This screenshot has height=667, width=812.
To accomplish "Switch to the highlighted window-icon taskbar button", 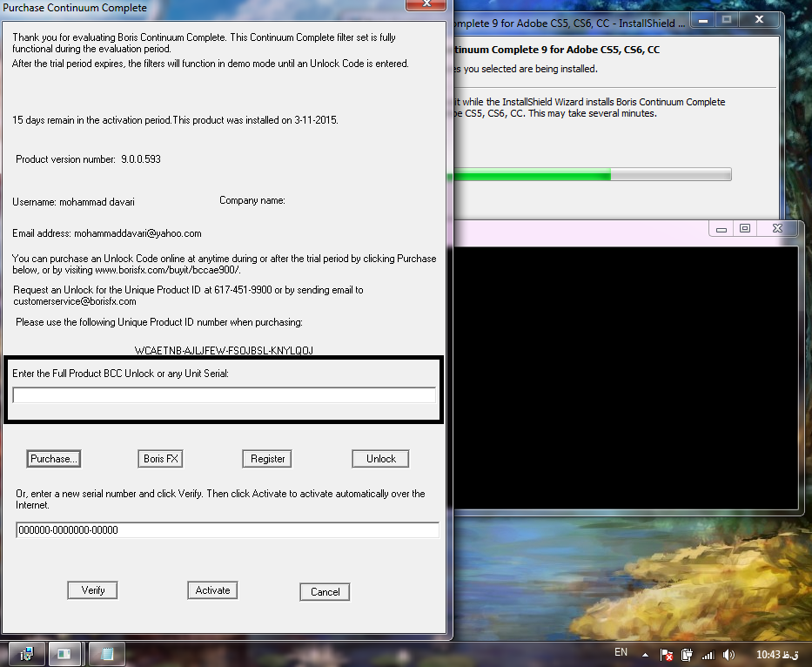I will pos(65,654).
